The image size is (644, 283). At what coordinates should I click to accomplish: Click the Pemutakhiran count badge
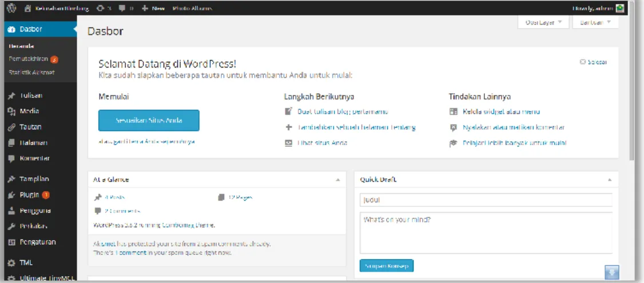point(54,59)
